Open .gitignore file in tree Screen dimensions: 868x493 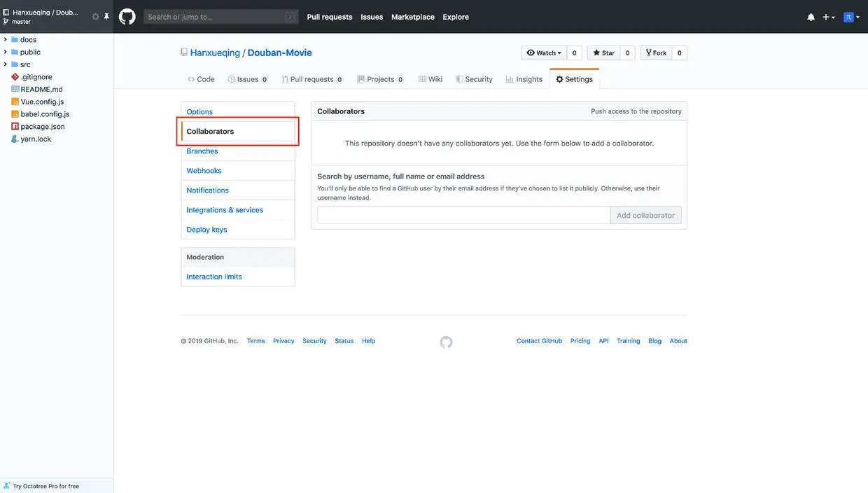click(36, 77)
